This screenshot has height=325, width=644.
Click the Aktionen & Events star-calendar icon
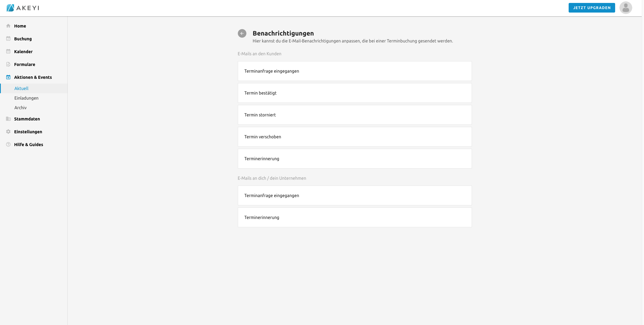tap(8, 77)
